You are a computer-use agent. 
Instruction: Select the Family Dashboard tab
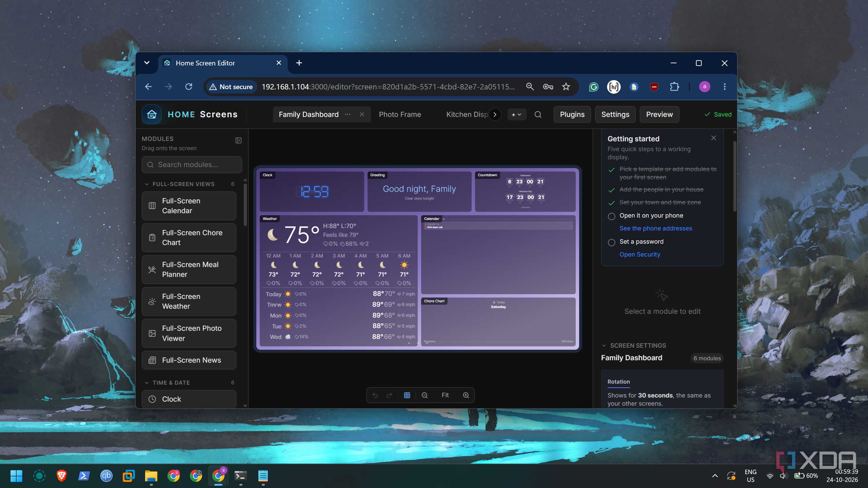coord(309,115)
